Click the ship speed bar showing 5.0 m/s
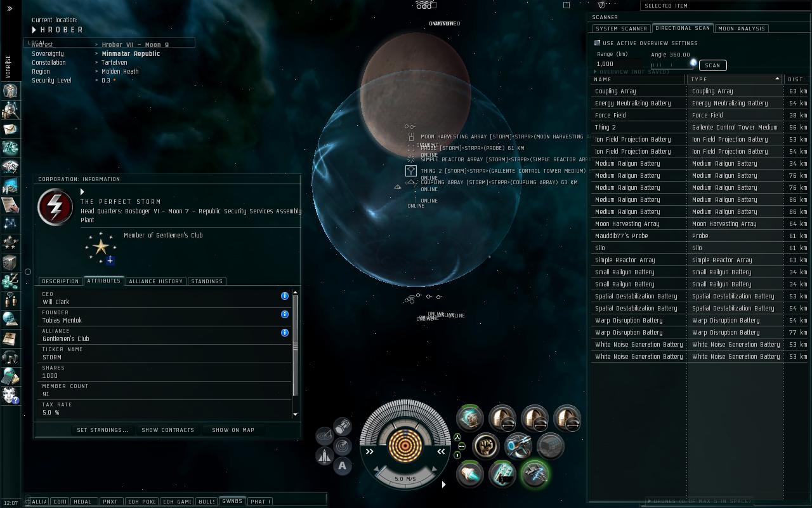Image resolution: width=812 pixels, height=508 pixels. 406,479
